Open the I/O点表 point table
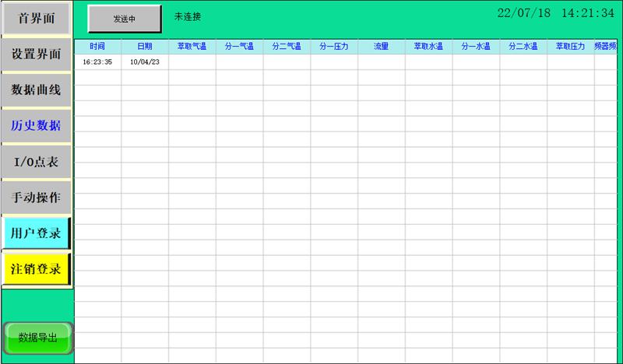This screenshot has height=364, width=623. click(36, 162)
